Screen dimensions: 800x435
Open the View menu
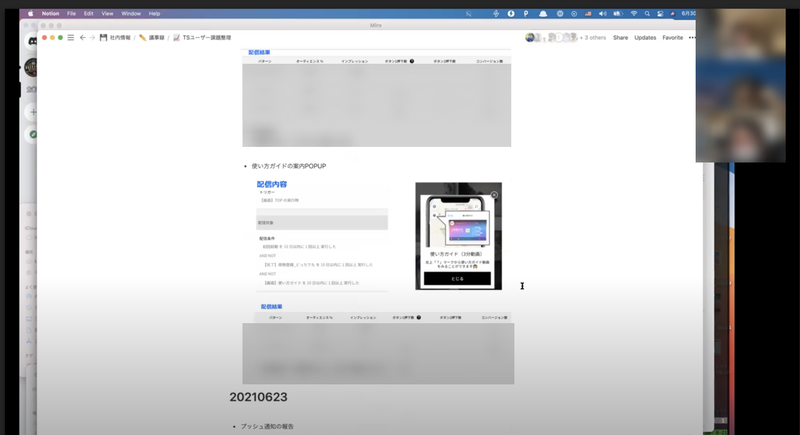(107, 14)
